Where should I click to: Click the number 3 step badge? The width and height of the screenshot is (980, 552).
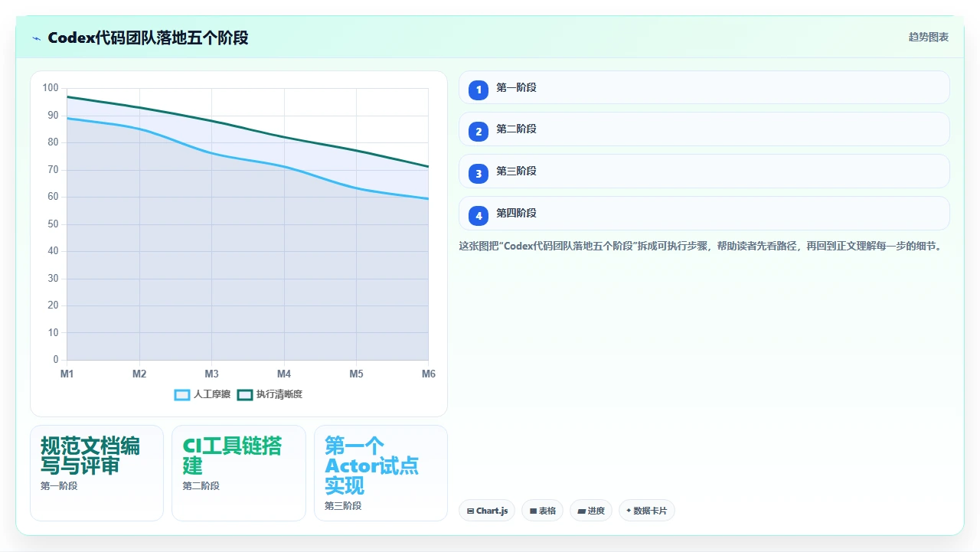click(x=479, y=174)
